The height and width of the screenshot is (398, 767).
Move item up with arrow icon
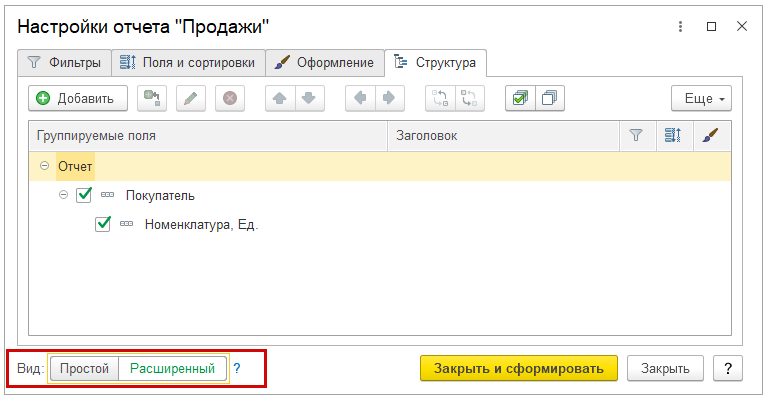coord(280,98)
